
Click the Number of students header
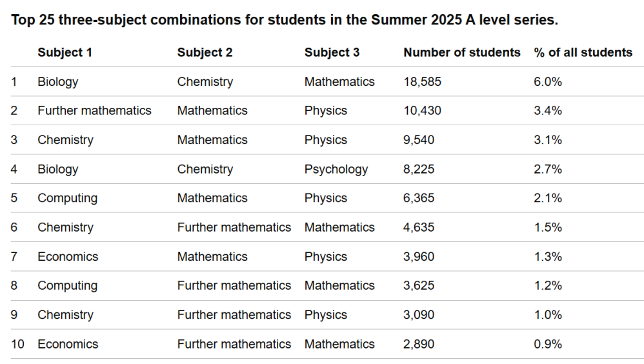point(461,52)
